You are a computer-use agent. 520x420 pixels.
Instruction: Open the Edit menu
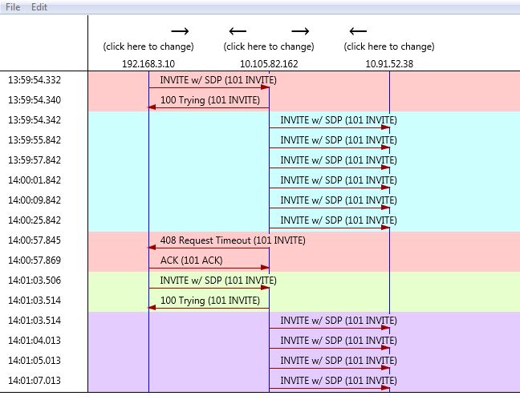39,7
